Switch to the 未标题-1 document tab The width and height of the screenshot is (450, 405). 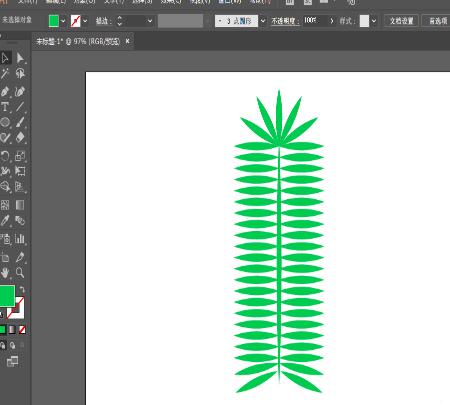tap(78, 42)
